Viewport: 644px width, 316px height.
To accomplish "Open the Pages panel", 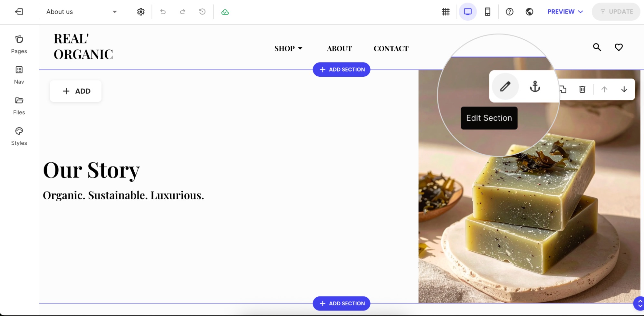I will click(19, 45).
